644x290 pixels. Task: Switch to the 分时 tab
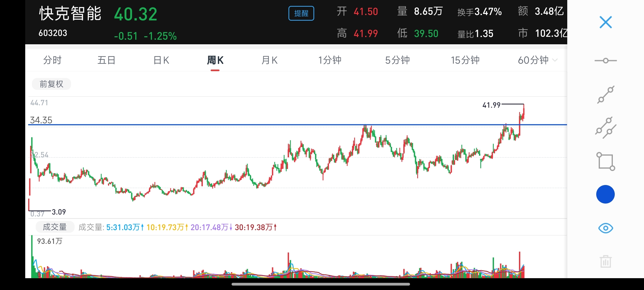tap(52, 60)
